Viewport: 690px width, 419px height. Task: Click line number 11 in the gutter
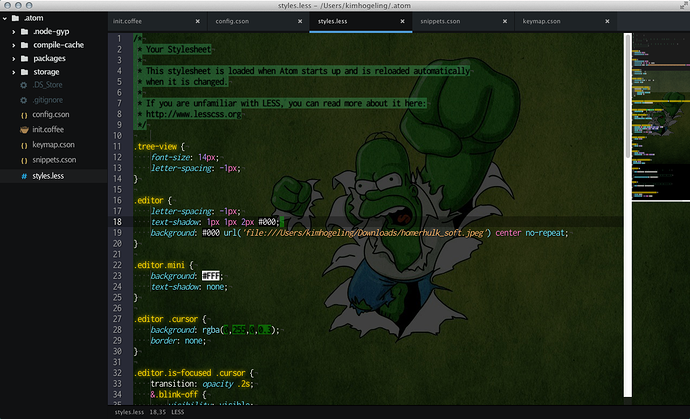click(x=117, y=147)
